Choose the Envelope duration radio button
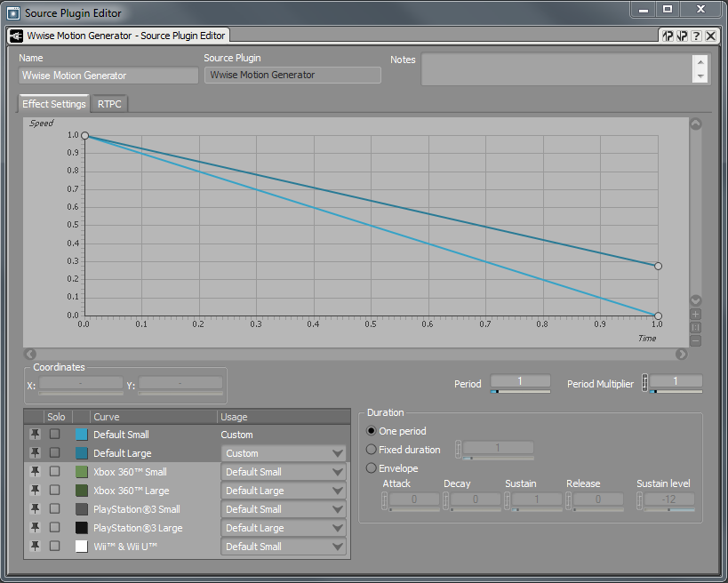The image size is (728, 583). coord(371,467)
